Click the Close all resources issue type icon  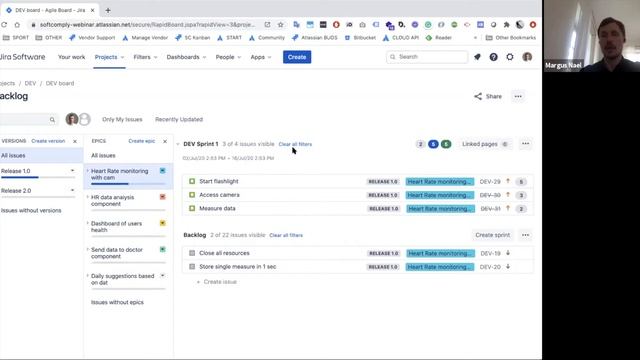(x=192, y=253)
